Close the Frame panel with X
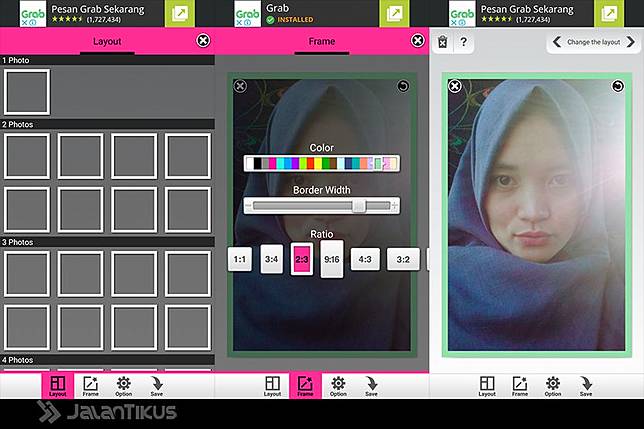The width and height of the screenshot is (644, 429). click(x=418, y=41)
